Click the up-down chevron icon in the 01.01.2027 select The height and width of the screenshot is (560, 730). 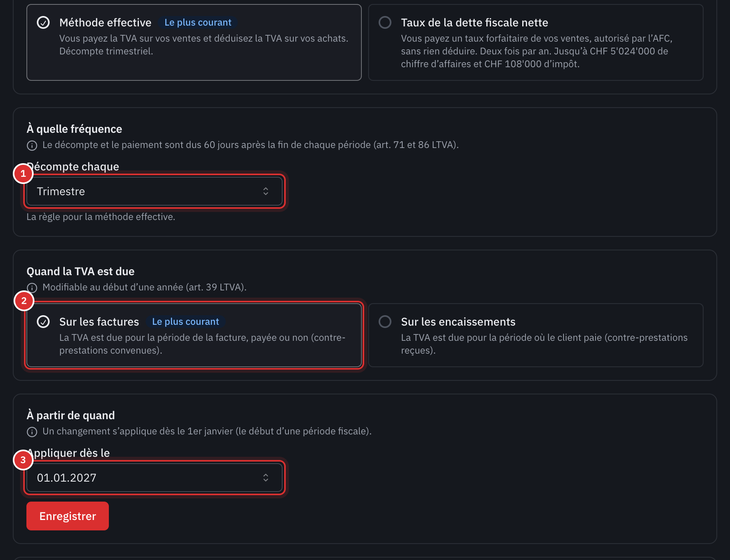(x=266, y=478)
